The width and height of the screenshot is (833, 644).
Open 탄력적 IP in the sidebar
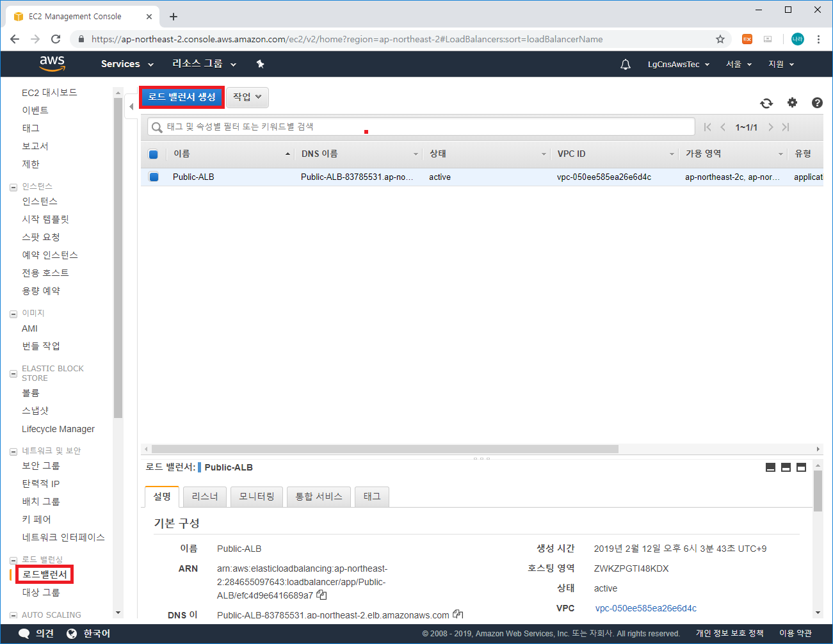coord(41,483)
